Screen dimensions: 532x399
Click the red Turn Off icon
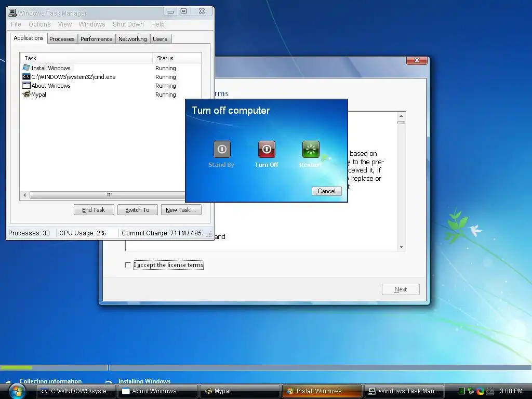[x=267, y=149]
